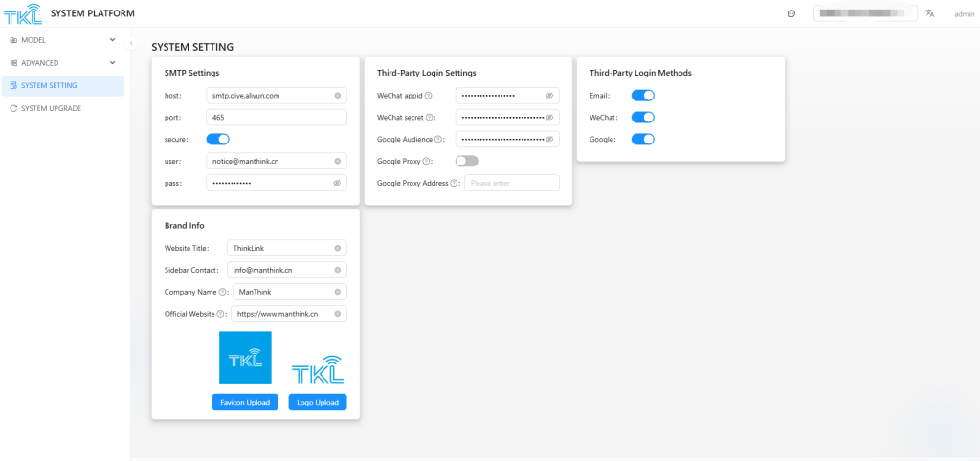Click the help icon beside Google Proxy Address
The image size is (980, 461).
(455, 183)
